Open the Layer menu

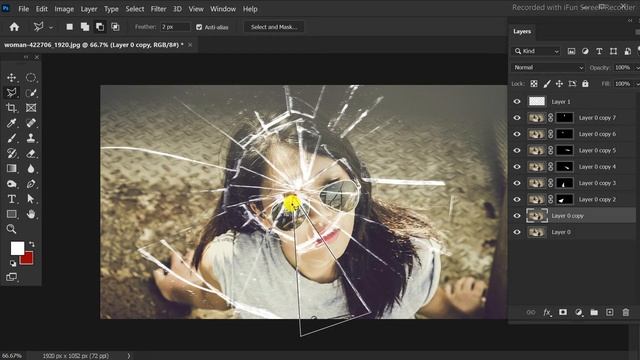coord(89,9)
